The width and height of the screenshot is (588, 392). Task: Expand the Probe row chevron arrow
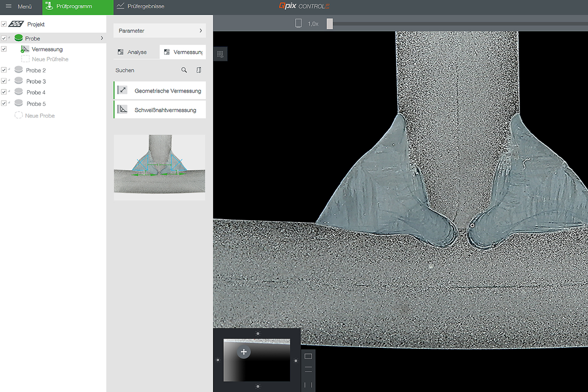[x=101, y=38]
